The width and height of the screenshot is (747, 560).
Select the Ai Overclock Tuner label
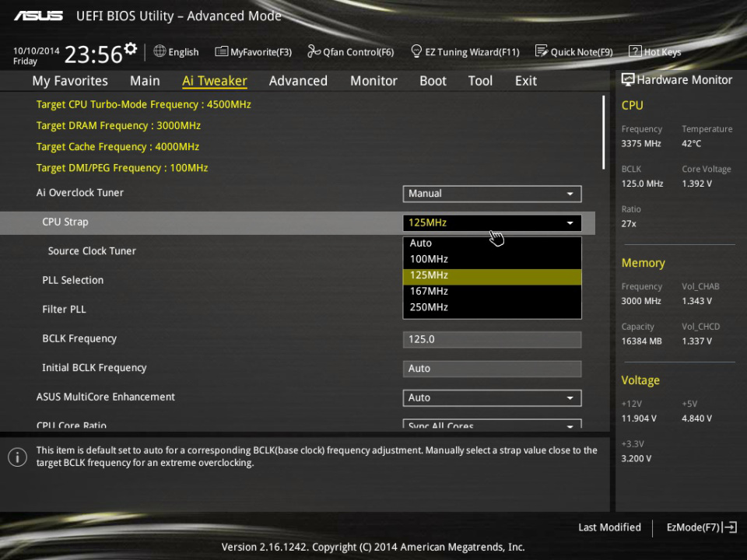pyautogui.click(x=80, y=192)
